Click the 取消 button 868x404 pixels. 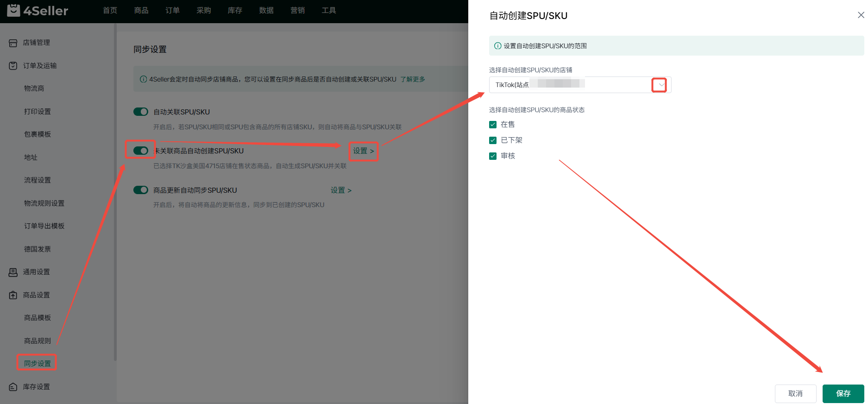click(x=795, y=393)
